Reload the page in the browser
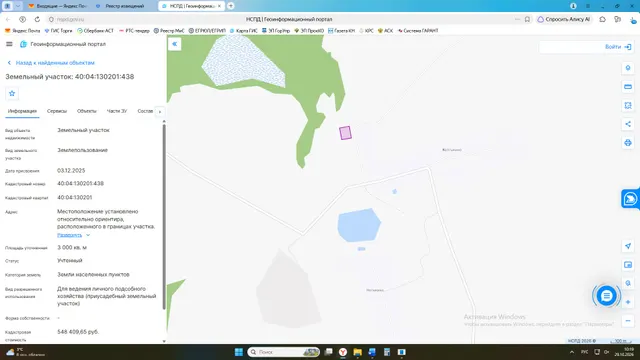Image resolution: width=640 pixels, height=360 pixels. click(37, 19)
